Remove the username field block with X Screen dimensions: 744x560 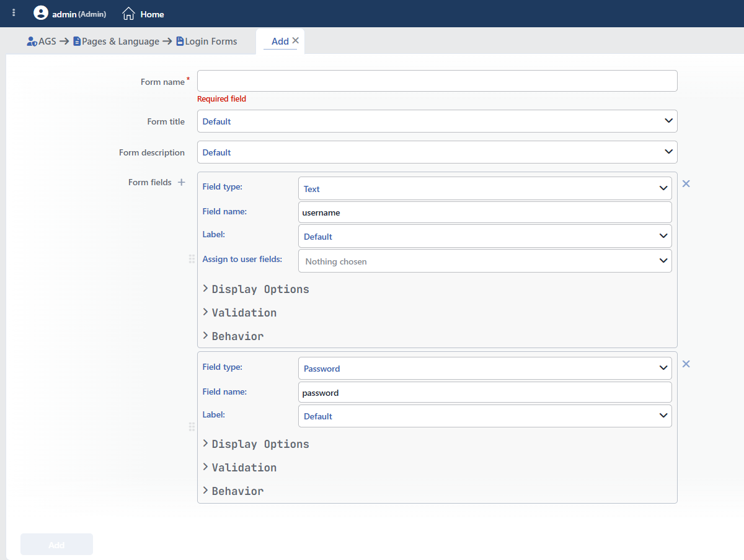click(x=686, y=183)
